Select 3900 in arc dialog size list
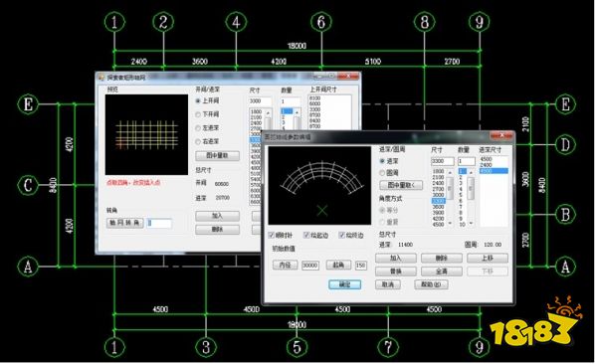 (438, 213)
